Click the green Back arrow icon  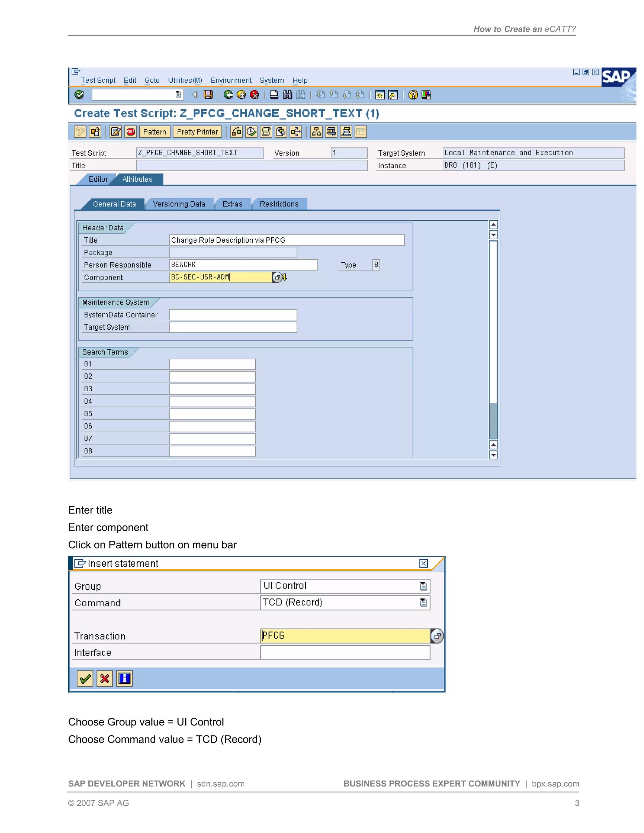point(228,95)
